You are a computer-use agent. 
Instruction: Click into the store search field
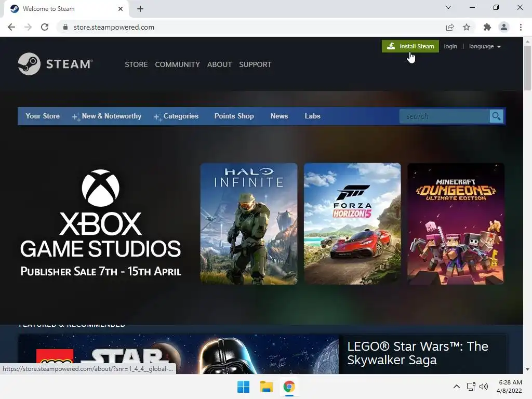pyautogui.click(x=445, y=116)
